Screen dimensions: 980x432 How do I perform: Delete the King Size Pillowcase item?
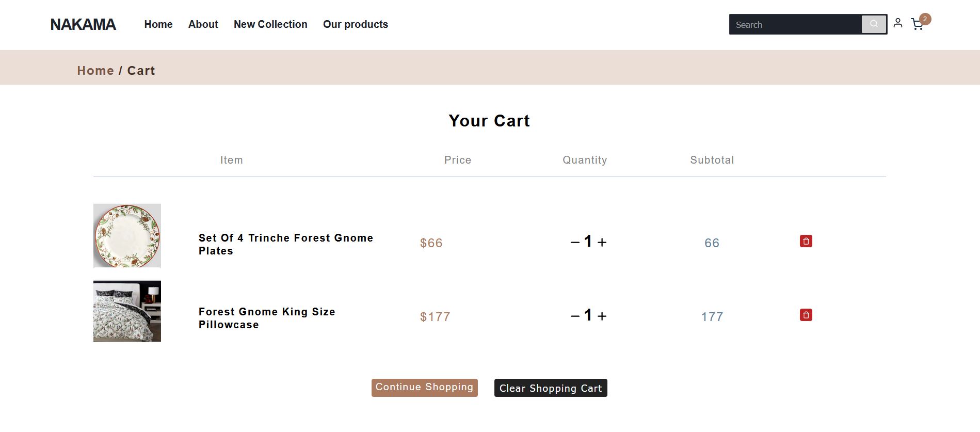click(806, 315)
